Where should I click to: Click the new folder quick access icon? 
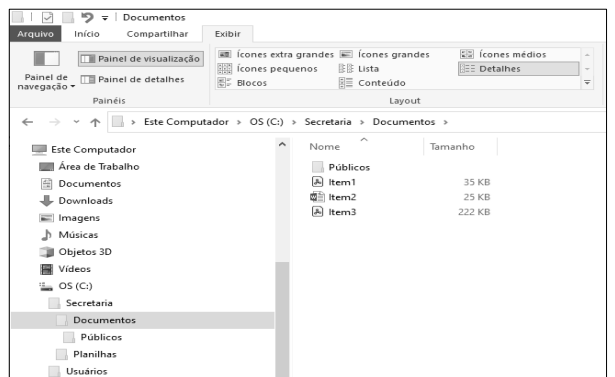[68, 17]
